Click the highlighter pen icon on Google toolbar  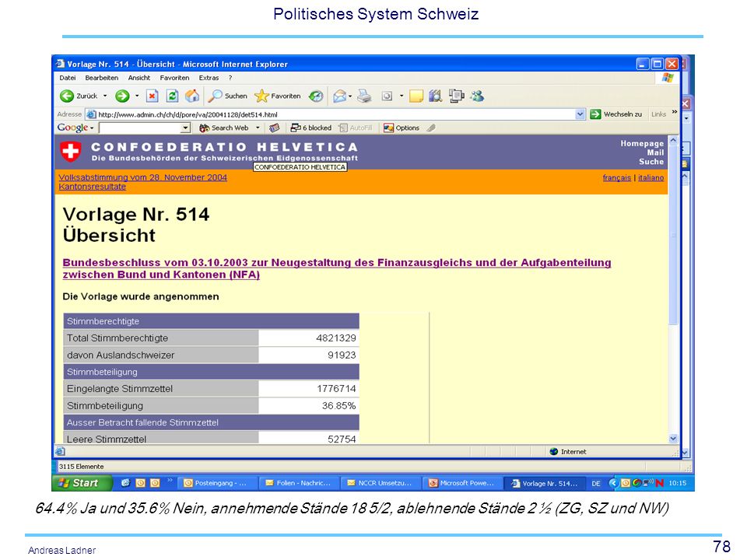(431, 128)
